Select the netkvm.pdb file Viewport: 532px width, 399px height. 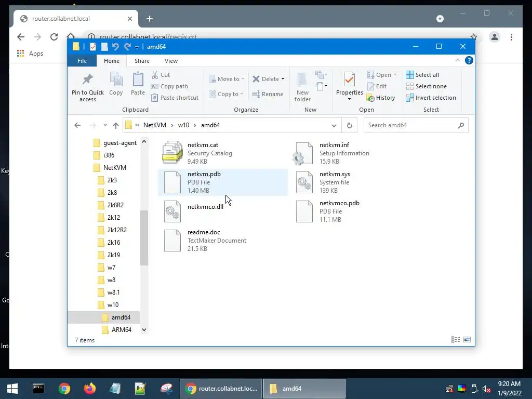(x=223, y=182)
